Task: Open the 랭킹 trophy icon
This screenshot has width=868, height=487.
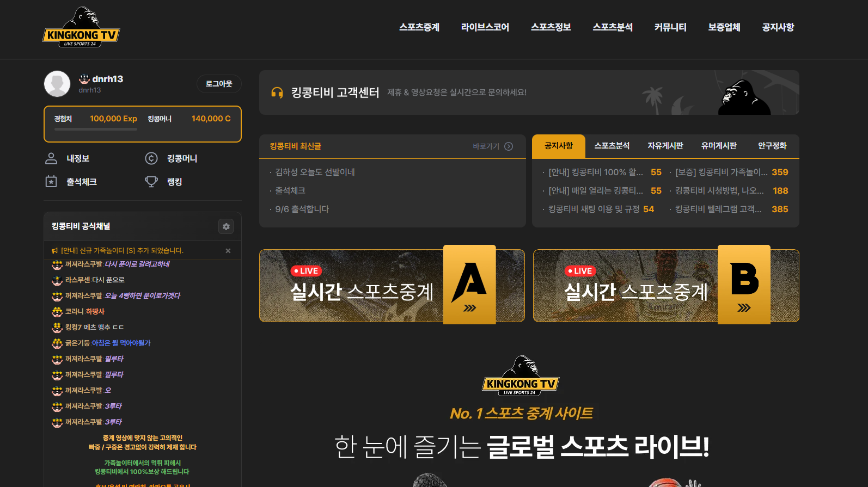Action: click(x=151, y=182)
